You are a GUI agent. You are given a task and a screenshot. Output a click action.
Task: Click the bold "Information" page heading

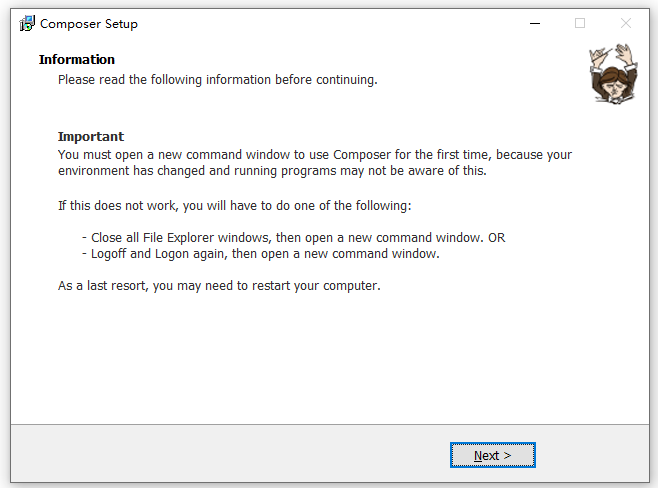tap(77, 59)
